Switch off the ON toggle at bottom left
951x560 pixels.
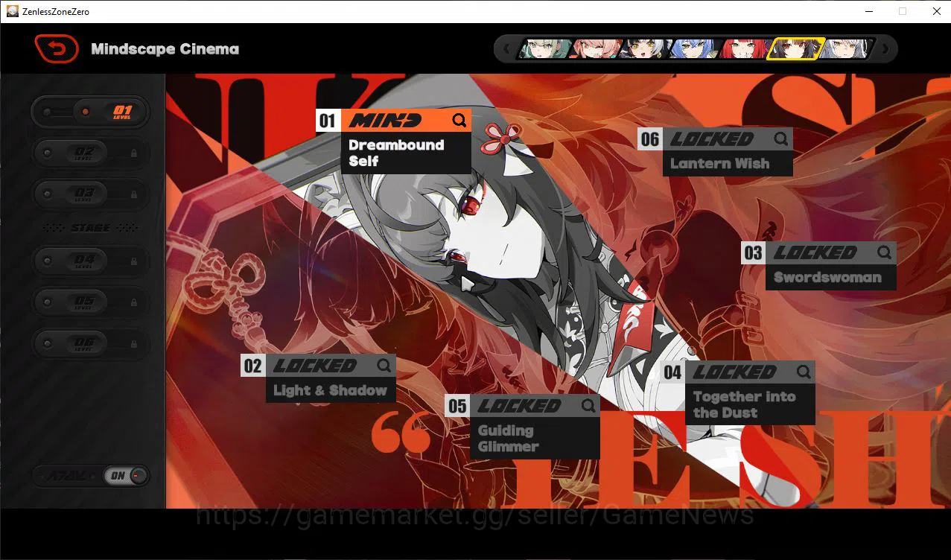(x=127, y=476)
